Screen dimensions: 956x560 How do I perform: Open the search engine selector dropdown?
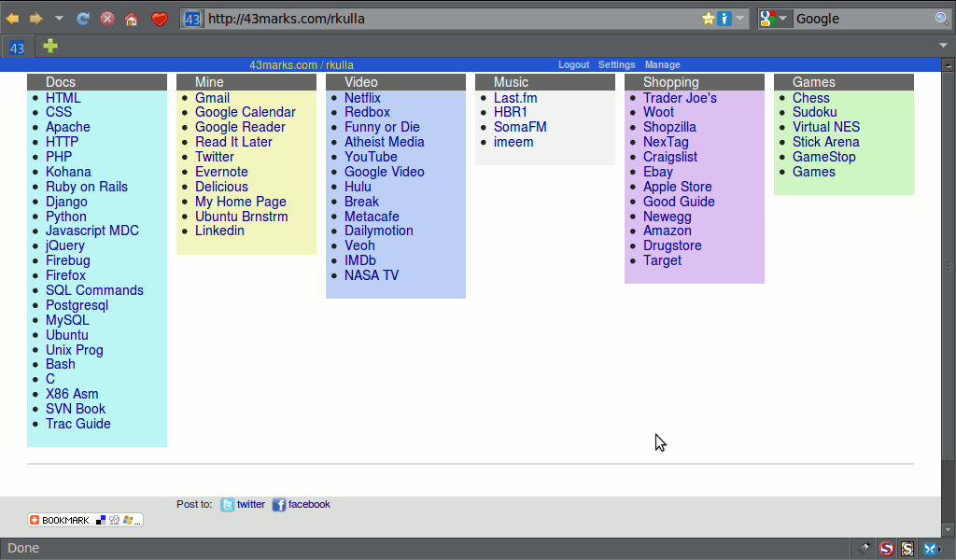point(774,19)
